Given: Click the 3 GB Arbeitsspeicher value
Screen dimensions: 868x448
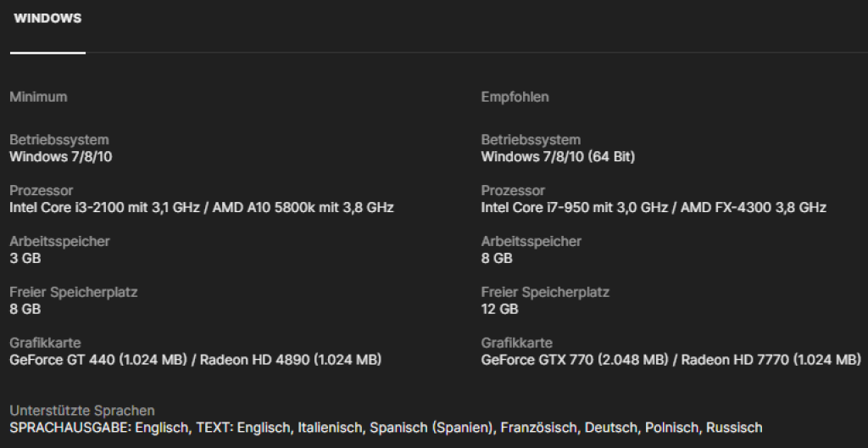Looking at the screenshot, I should [x=25, y=258].
